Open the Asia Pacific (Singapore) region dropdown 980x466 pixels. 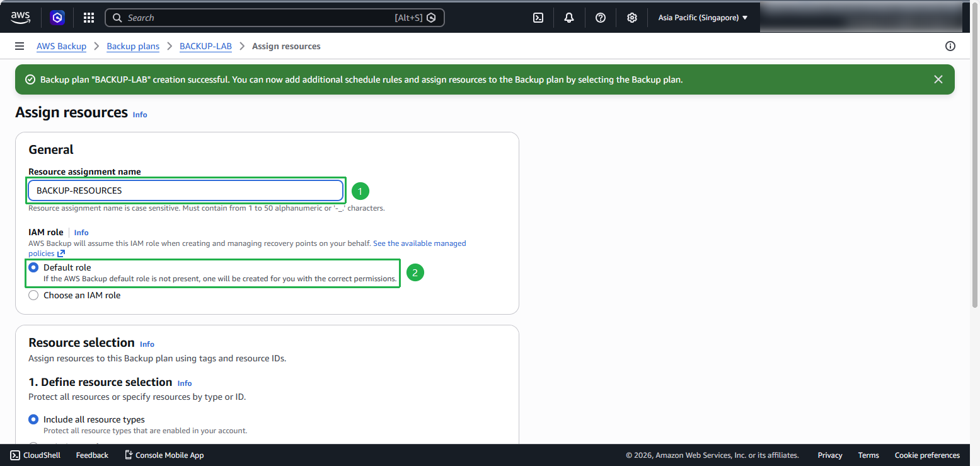click(x=703, y=18)
